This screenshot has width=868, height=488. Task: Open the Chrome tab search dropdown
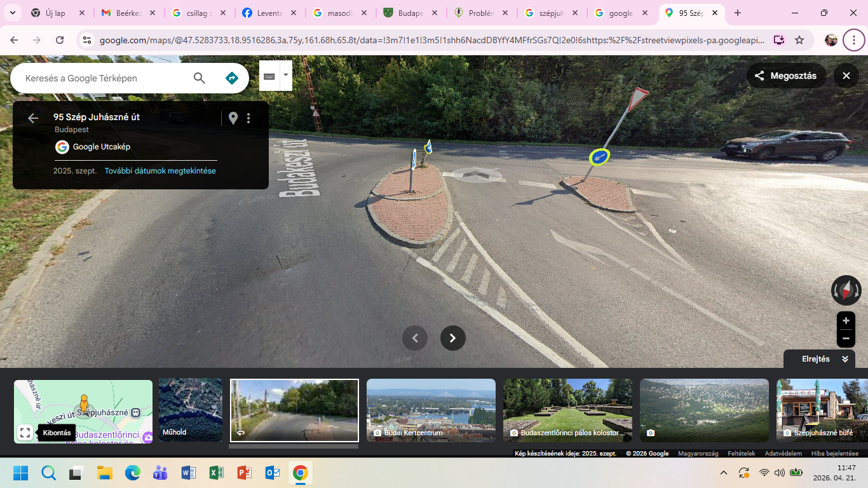12,13
